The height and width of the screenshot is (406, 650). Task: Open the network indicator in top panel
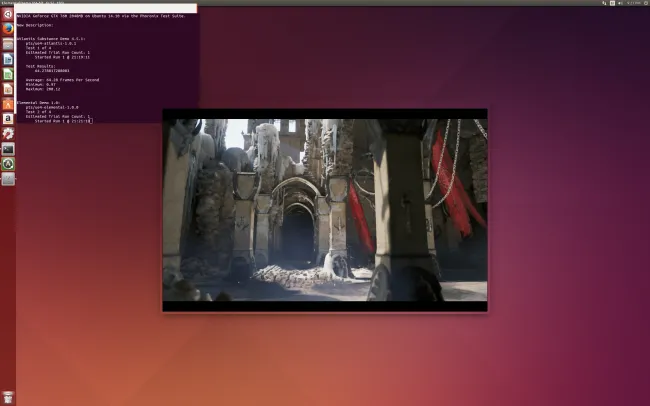(x=604, y=3)
